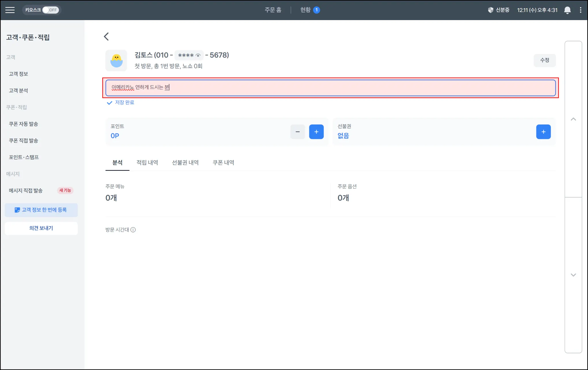
Task: Reveal the masked phone number with the eye icon
Action: (198, 55)
